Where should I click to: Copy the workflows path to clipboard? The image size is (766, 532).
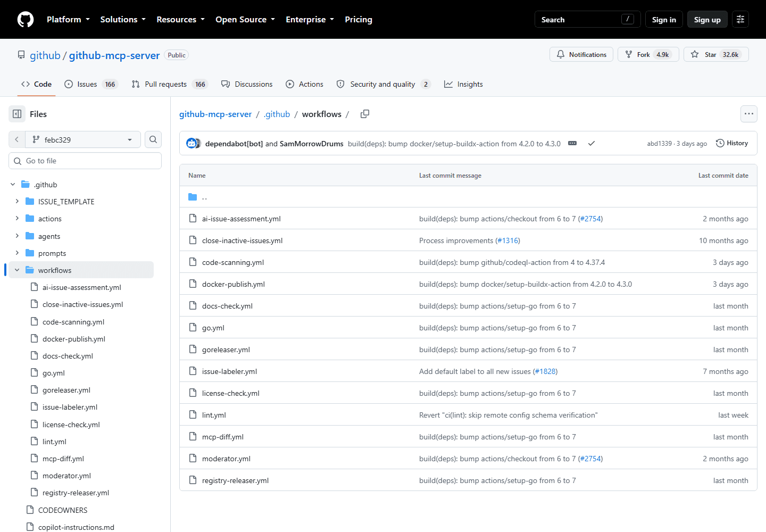click(x=365, y=114)
